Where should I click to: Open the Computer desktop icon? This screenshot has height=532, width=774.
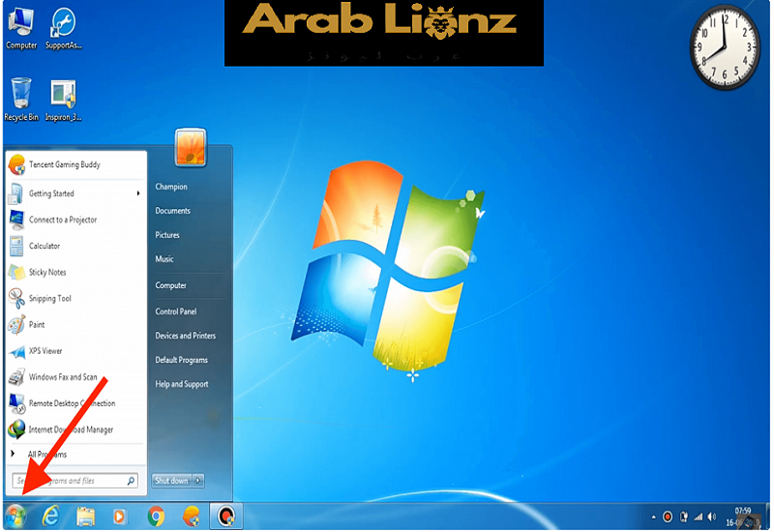pos(20,28)
